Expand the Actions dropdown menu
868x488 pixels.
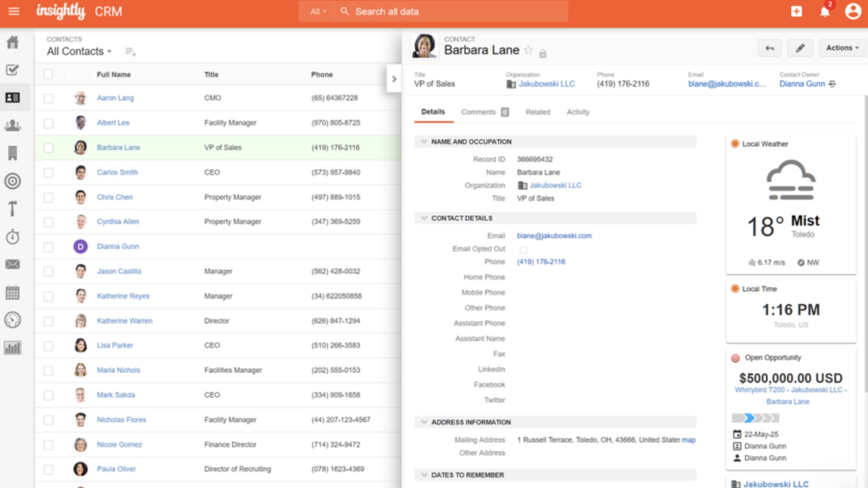842,48
